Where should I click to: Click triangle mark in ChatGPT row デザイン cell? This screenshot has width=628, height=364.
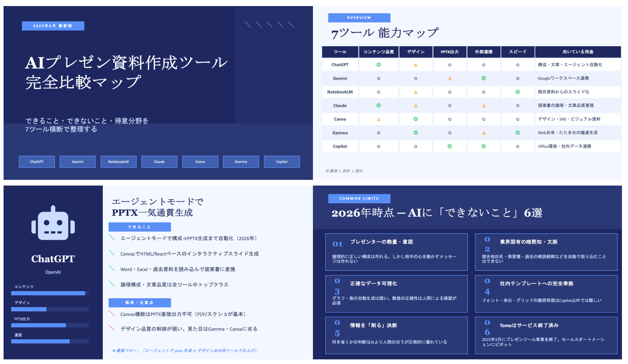[415, 65]
